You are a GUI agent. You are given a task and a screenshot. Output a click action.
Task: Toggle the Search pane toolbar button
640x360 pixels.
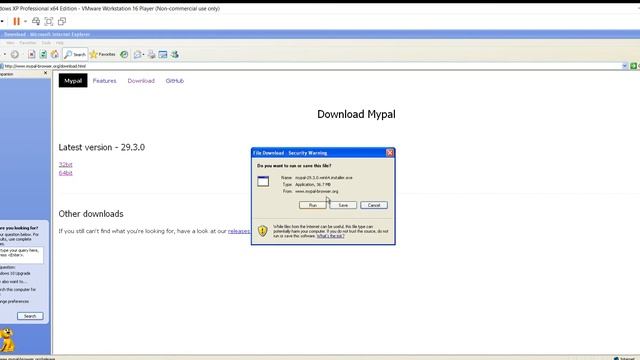pos(75,54)
